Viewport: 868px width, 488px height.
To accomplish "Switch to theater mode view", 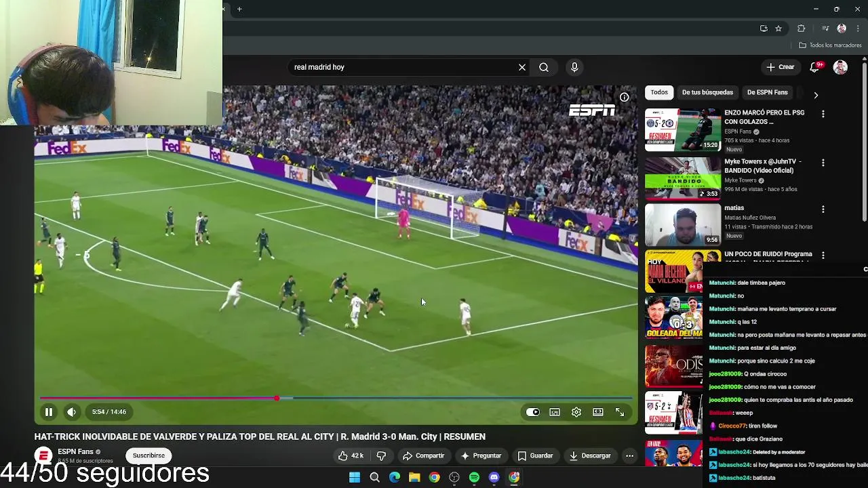I will (x=598, y=412).
